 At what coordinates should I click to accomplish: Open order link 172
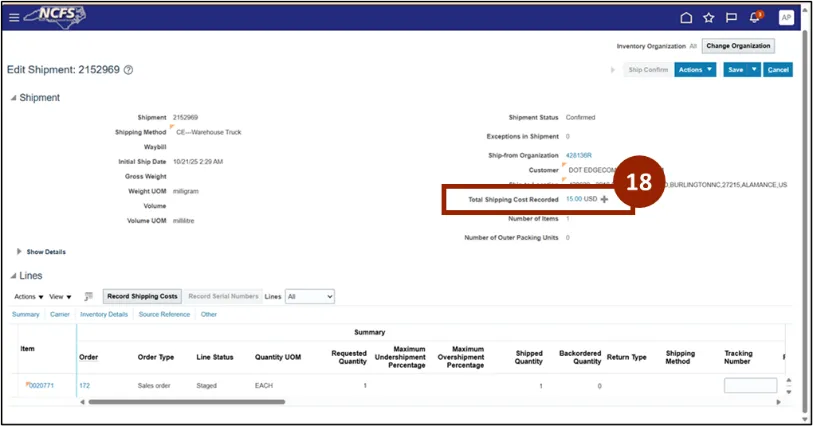(x=85, y=386)
